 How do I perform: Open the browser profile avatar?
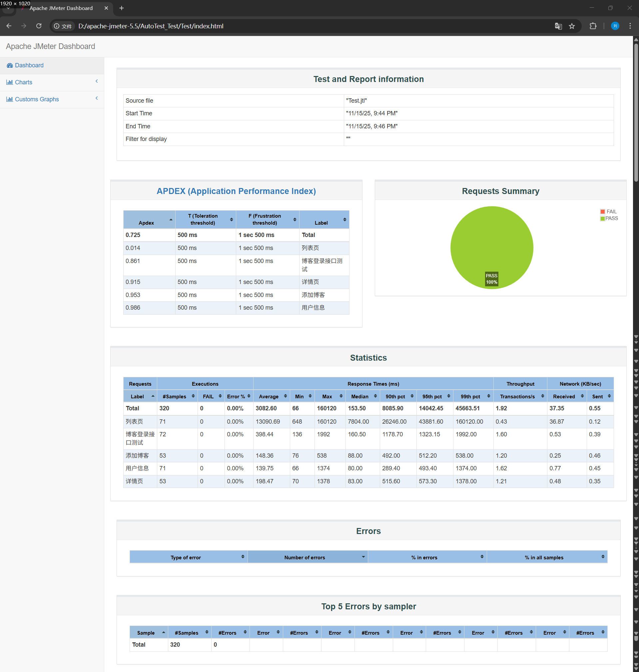click(615, 26)
